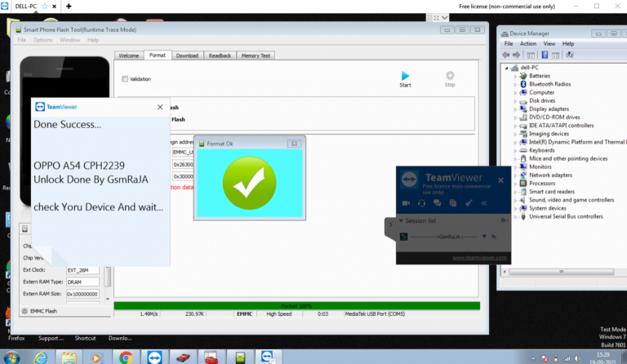Expand TeamViewer side panel arrow tab

pyautogui.click(x=390, y=225)
